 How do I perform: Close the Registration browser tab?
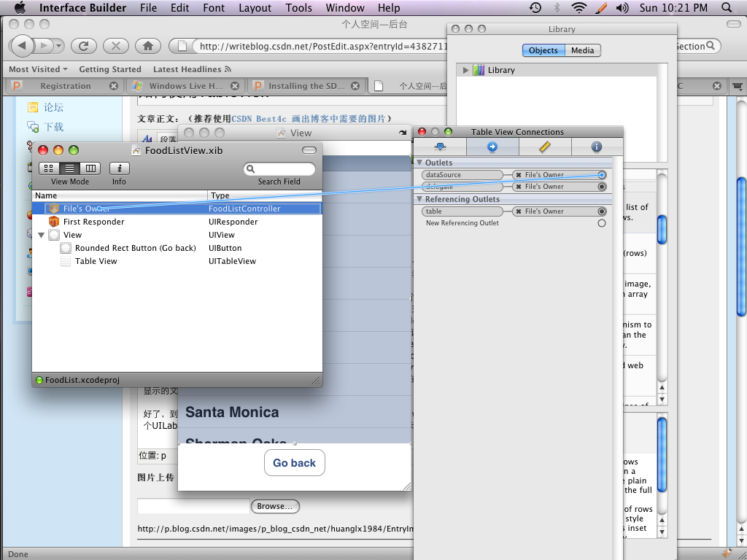click(x=113, y=86)
